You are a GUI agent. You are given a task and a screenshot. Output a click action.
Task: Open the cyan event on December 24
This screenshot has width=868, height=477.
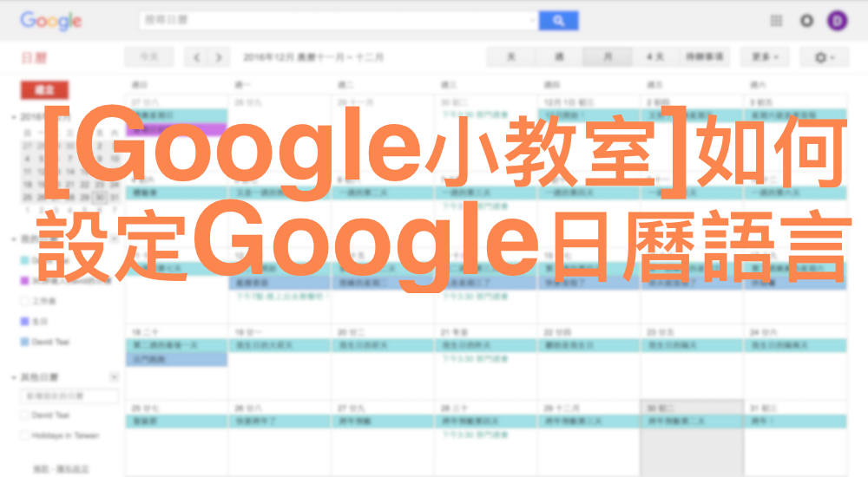pyautogui.click(x=795, y=345)
